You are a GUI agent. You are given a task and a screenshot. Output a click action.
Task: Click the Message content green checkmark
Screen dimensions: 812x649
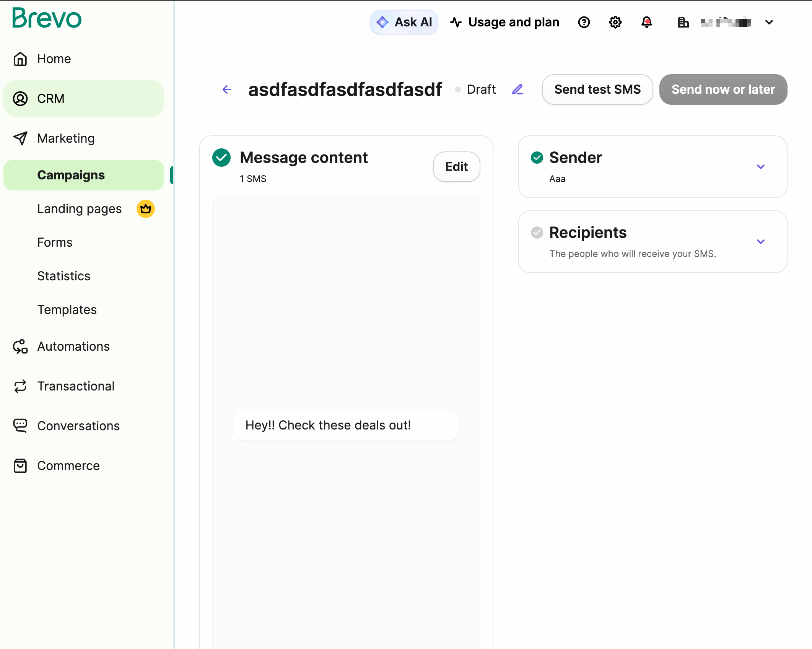click(x=221, y=158)
